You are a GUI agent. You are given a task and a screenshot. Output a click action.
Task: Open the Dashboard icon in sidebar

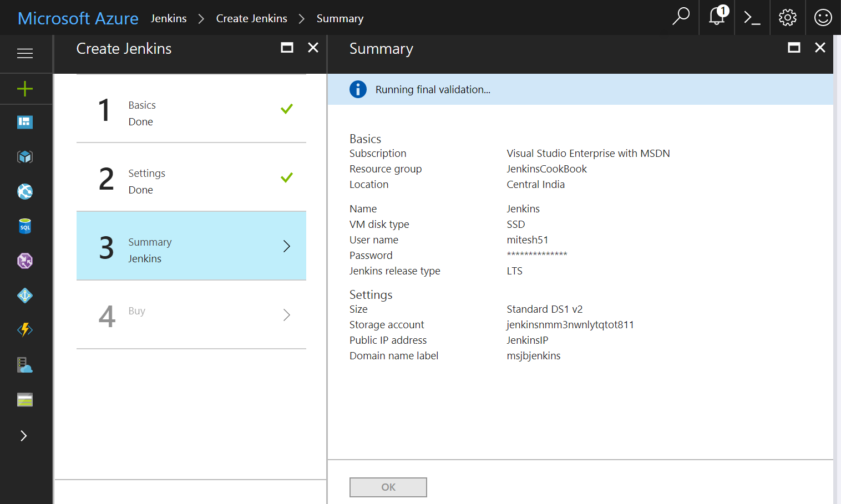[25, 122]
